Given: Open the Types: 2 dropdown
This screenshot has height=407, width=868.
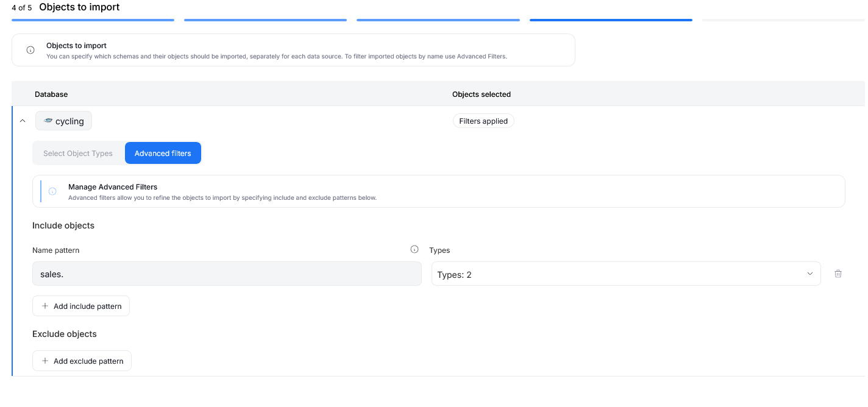Looking at the screenshot, I should click(x=626, y=274).
